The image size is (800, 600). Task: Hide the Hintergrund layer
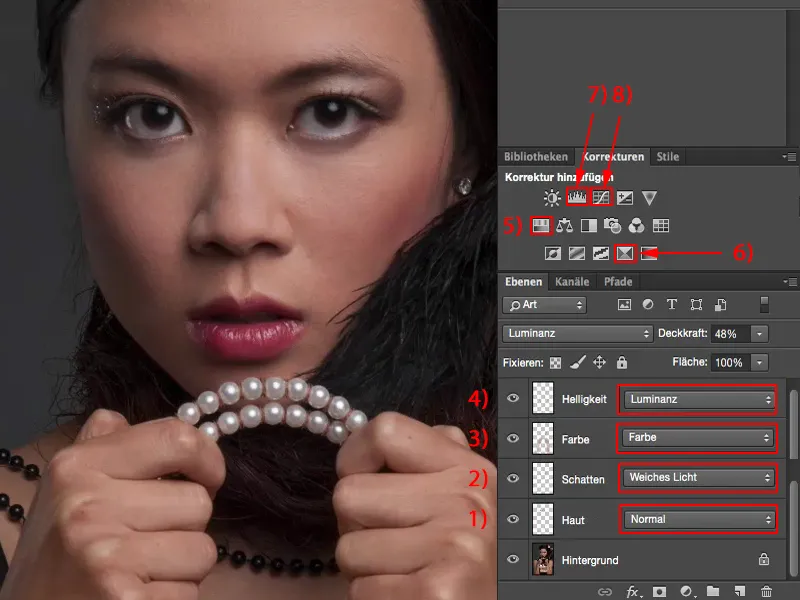point(513,560)
